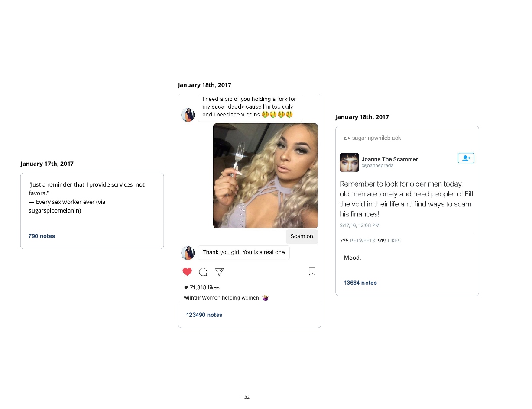
Task: Click the paper plane share icon
Action: tap(219, 272)
